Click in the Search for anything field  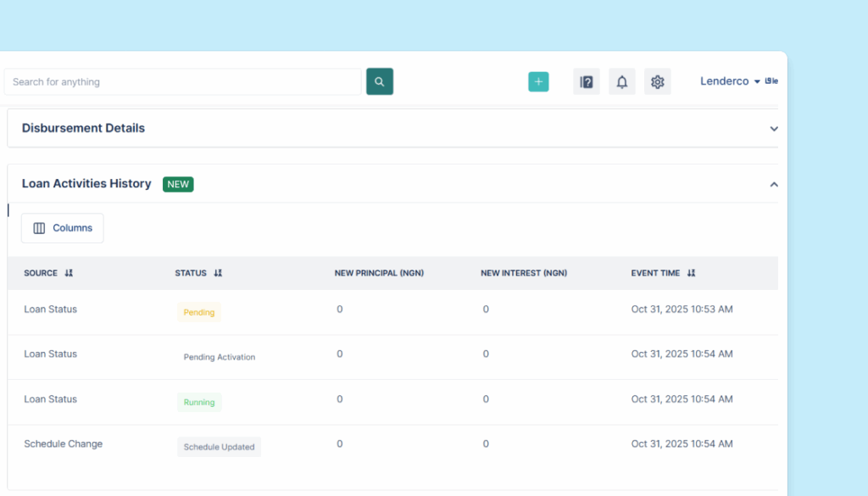(182, 82)
